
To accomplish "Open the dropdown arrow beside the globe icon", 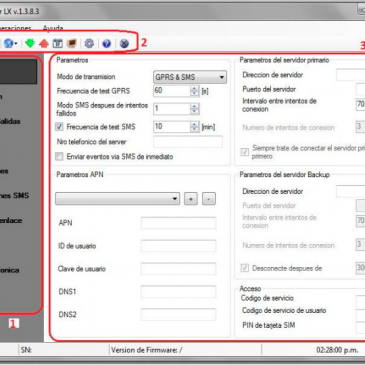I will pos(16,44).
